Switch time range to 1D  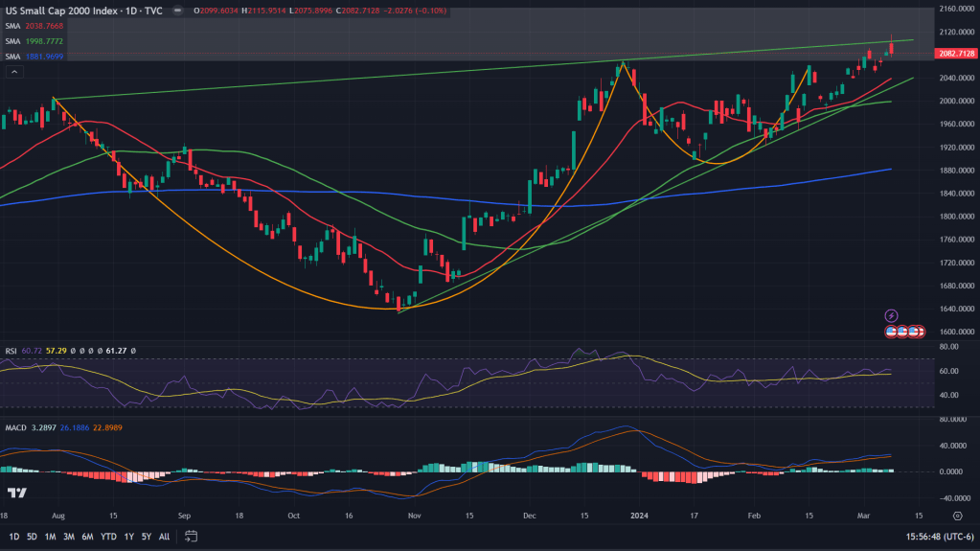tap(14, 536)
